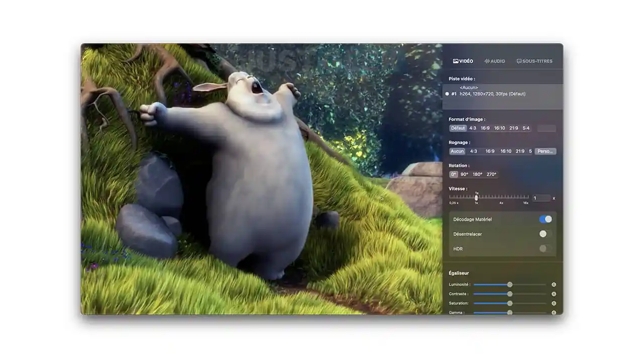This screenshot has width=644, height=362.
Task: Click the Contraste slider knob
Action: tap(510, 294)
